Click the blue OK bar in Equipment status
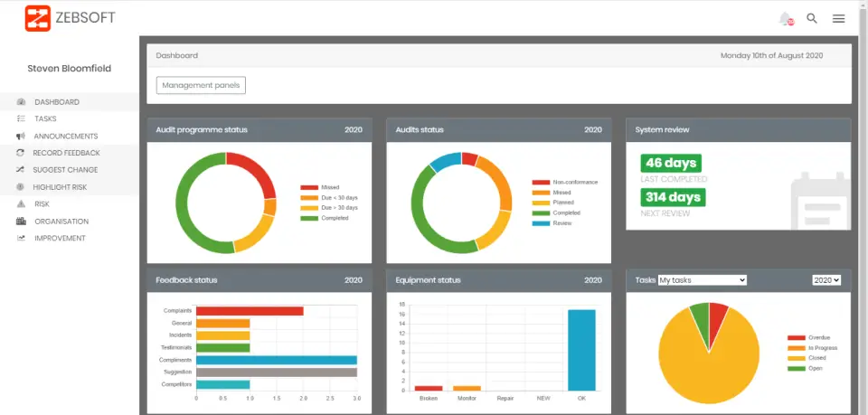The image size is (868, 415). 581,349
